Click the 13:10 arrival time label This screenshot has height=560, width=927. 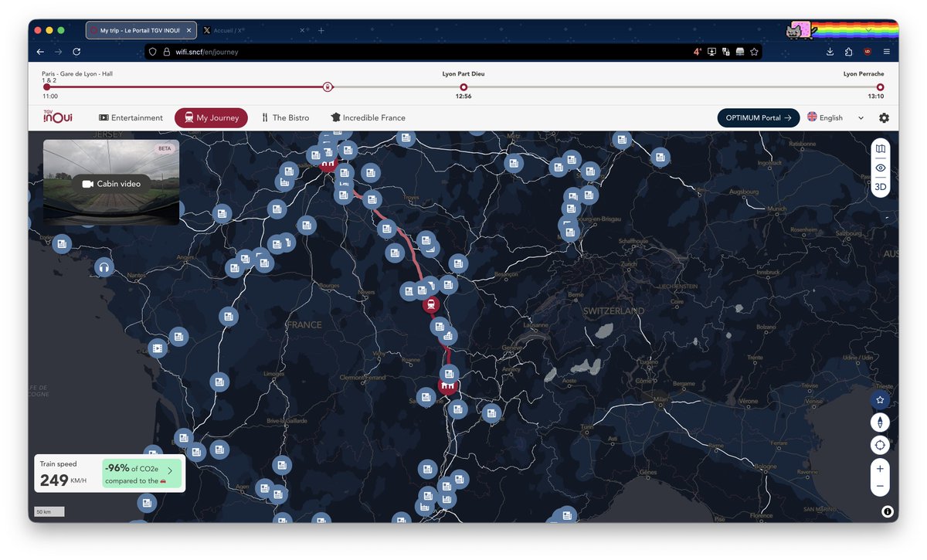point(875,97)
